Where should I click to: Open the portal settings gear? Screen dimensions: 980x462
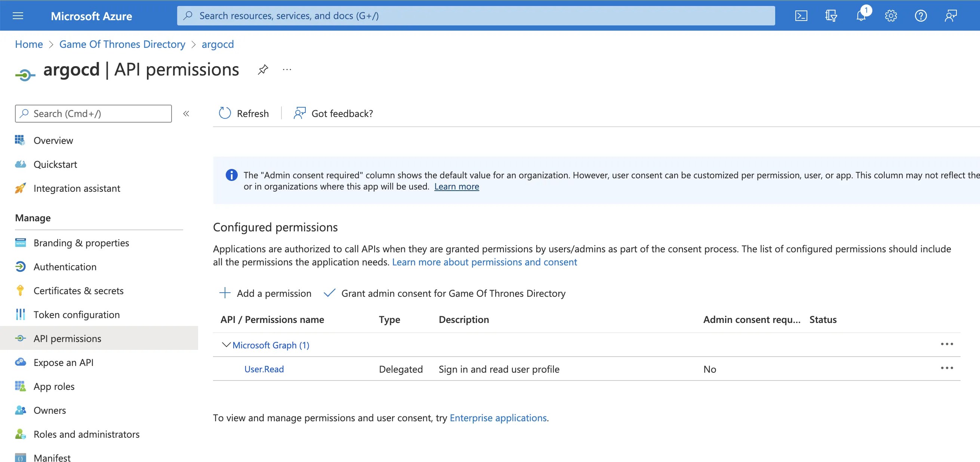891,16
